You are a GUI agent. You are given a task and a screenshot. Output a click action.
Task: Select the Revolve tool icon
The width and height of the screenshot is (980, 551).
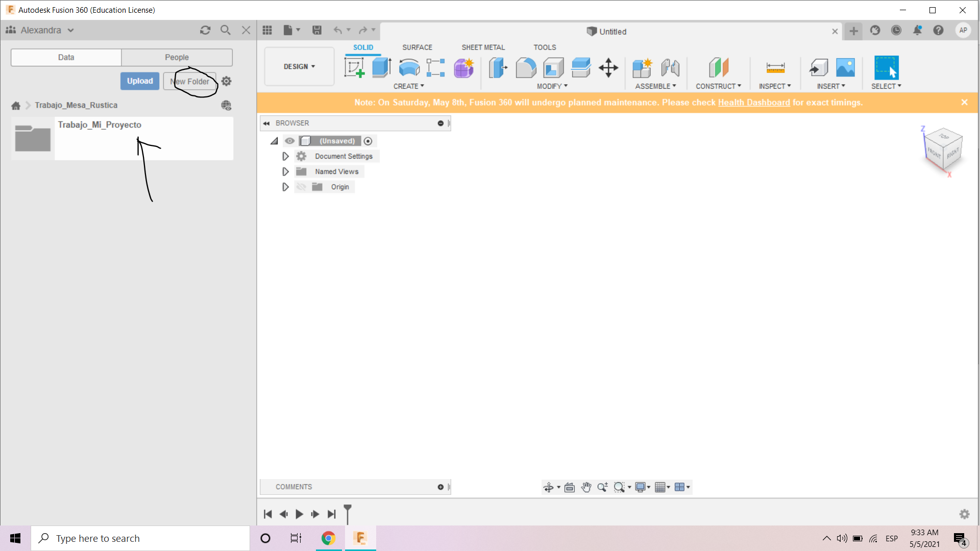point(409,68)
